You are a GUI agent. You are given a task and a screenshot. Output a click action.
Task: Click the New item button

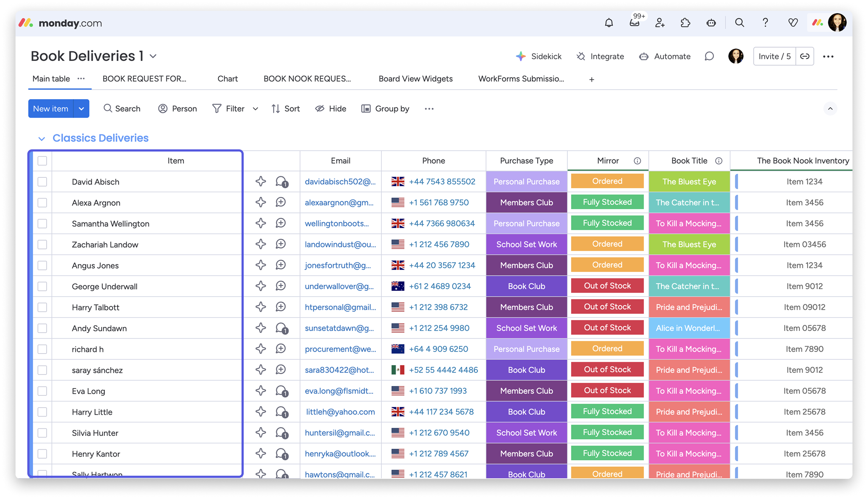click(51, 109)
